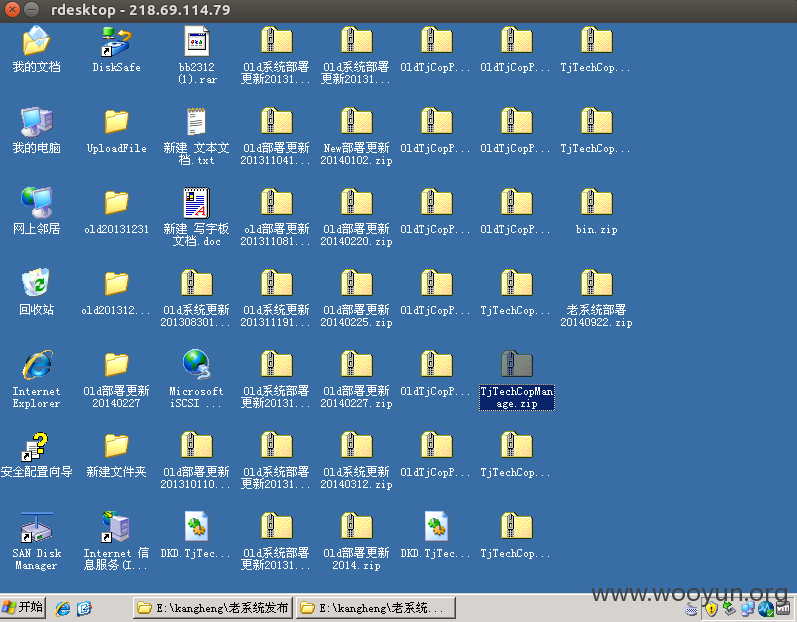Select the Old系统更新201311191 zip archive
This screenshot has width=797, height=622.
(x=276, y=298)
